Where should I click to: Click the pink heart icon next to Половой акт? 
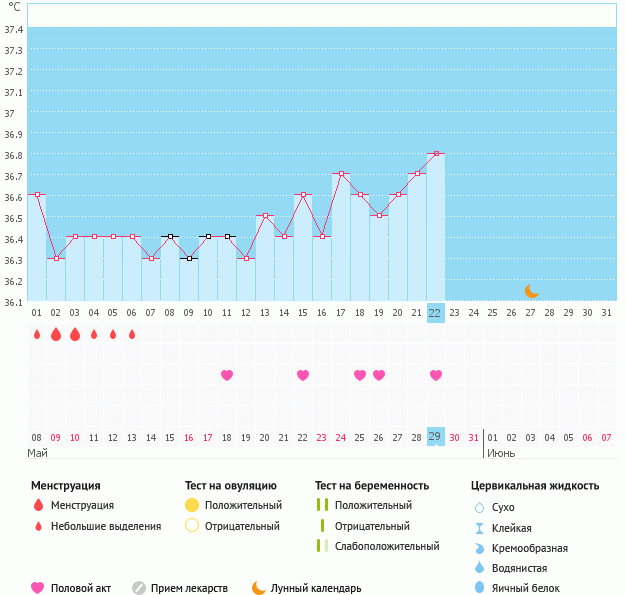click(x=38, y=588)
